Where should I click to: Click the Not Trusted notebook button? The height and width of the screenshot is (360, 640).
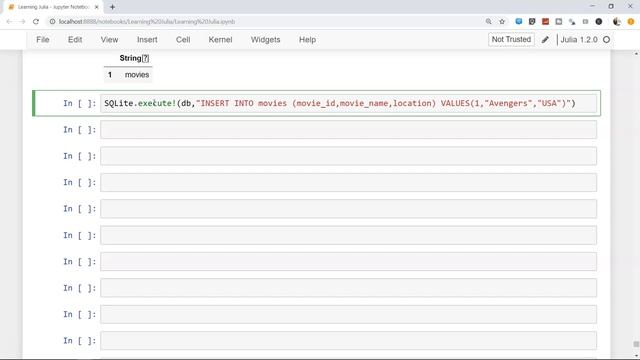[x=511, y=40]
